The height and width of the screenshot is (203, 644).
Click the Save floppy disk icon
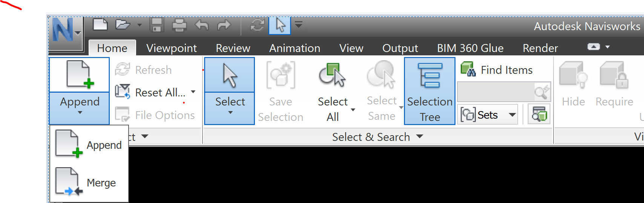click(x=156, y=25)
